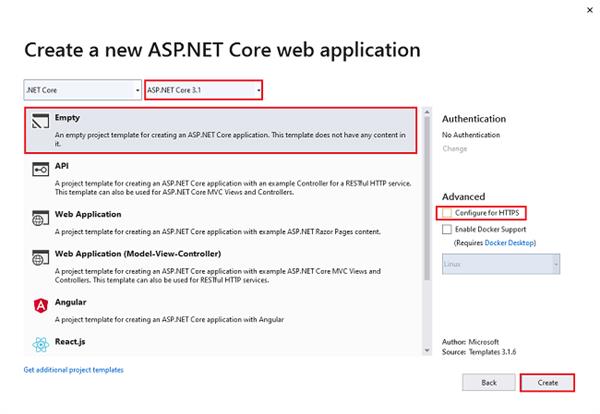Open the .NET Core framework dropdown
The width and height of the screenshot is (600, 414).
(82, 90)
